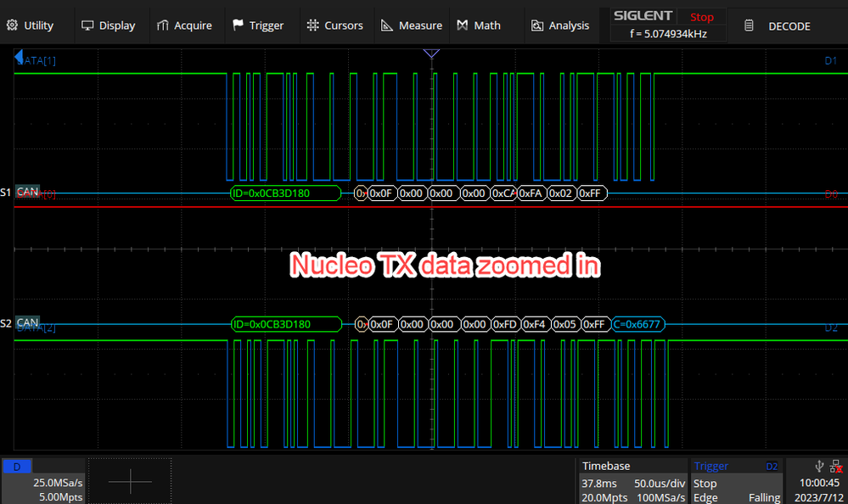The height and width of the screenshot is (504, 848).
Task: Click the DATA[1] channel label
Action: pyautogui.click(x=37, y=60)
